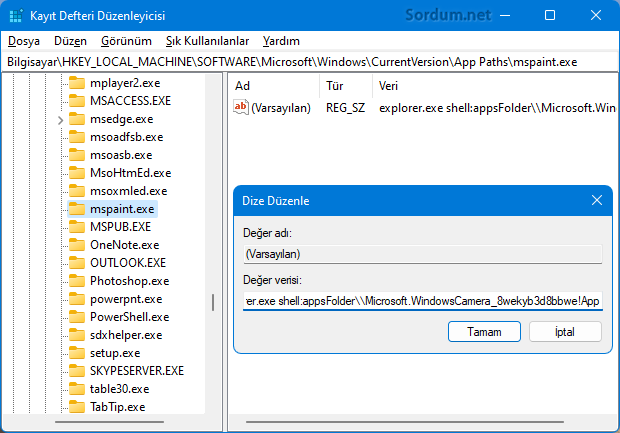The image size is (620, 433).
Task: Click the msoasb.exe folder icon
Action: coord(77,155)
